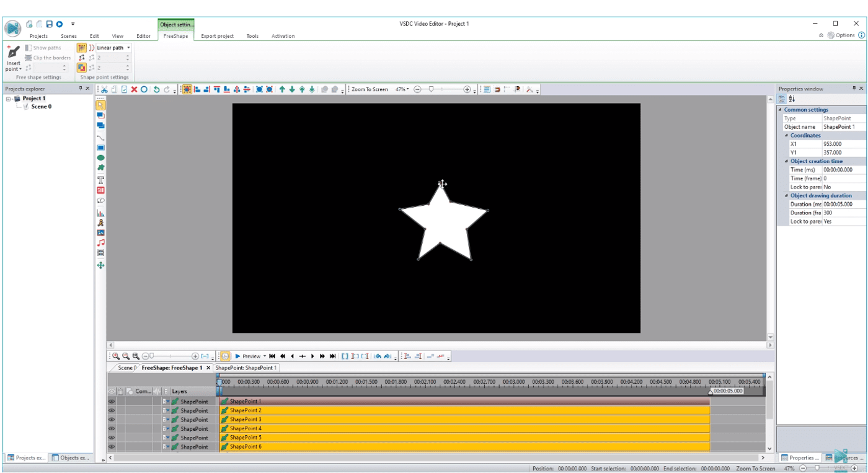Open the Export project menu
The height and width of the screenshot is (473, 868).
tap(217, 35)
